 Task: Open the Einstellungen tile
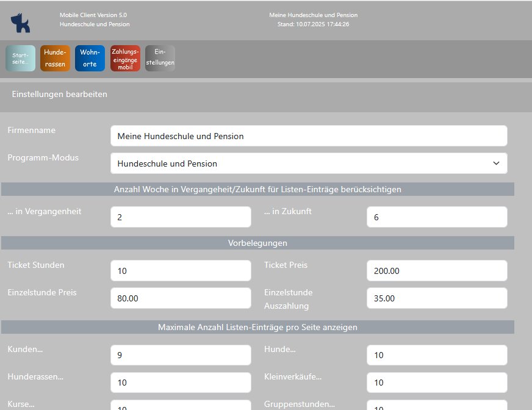click(x=160, y=59)
